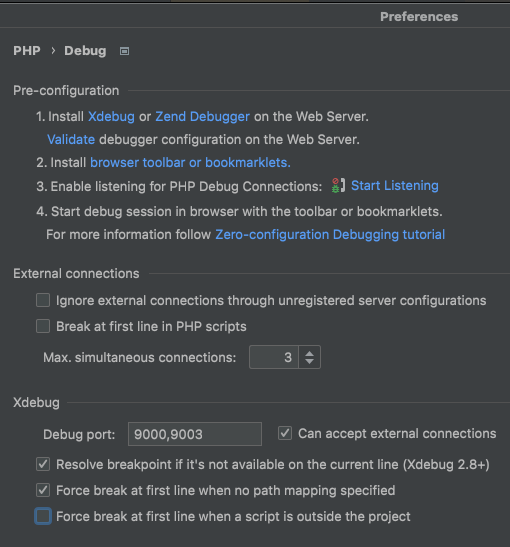This screenshot has width=510, height=547.
Task: Open the Xdebug link
Action: tap(111, 117)
